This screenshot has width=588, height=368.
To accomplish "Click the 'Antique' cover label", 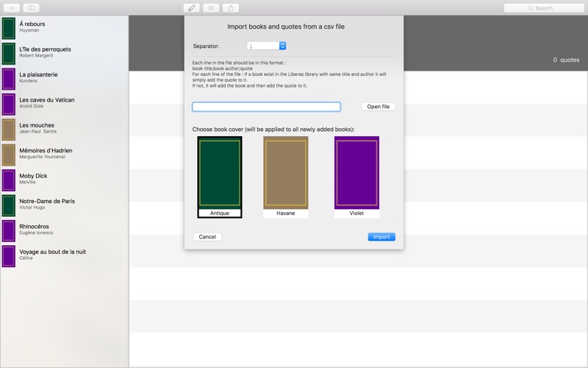I will [x=219, y=213].
